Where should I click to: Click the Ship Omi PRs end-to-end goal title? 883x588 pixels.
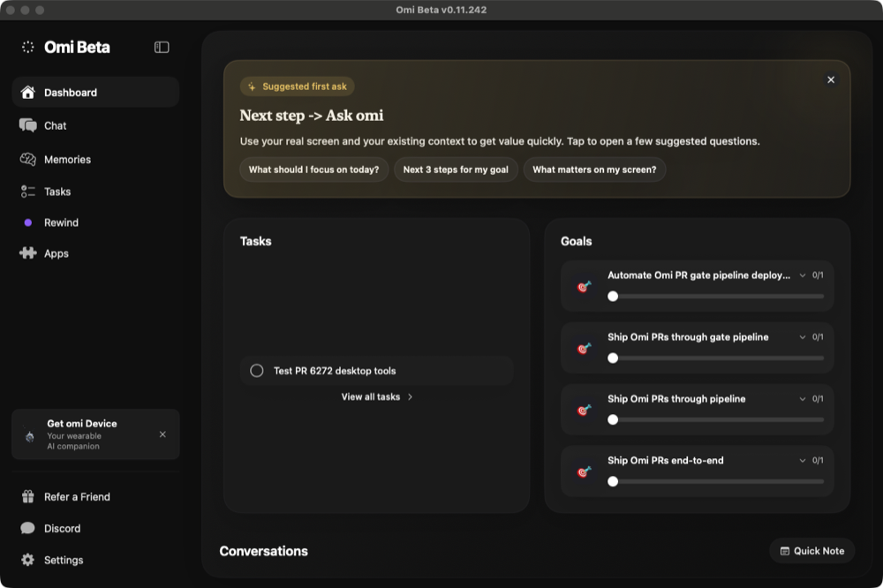point(666,461)
